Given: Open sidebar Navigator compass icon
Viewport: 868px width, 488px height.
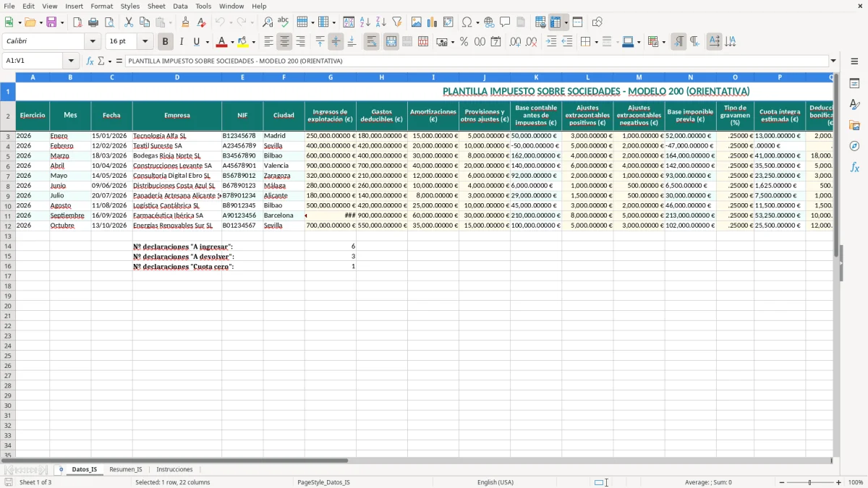Looking at the screenshot, I should (x=854, y=146).
